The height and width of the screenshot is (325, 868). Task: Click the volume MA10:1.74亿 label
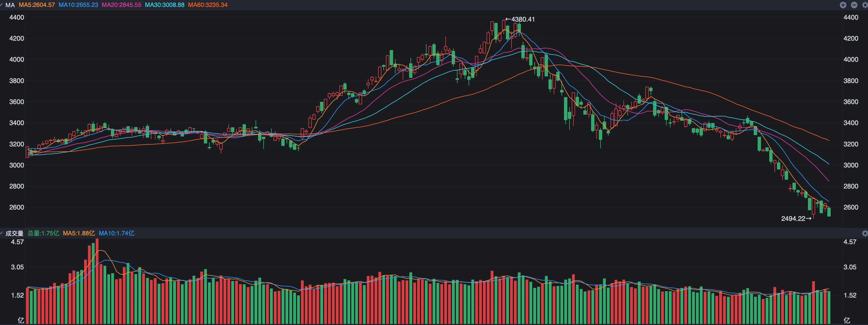[116, 233]
